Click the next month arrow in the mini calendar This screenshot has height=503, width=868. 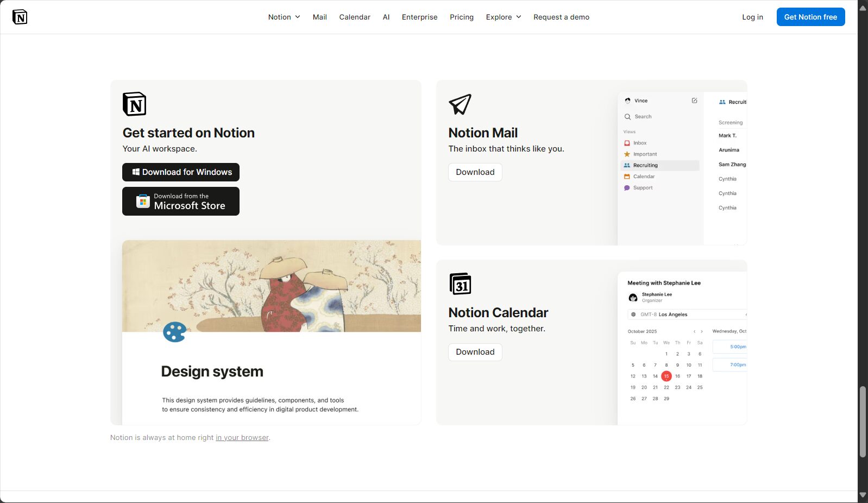702,331
